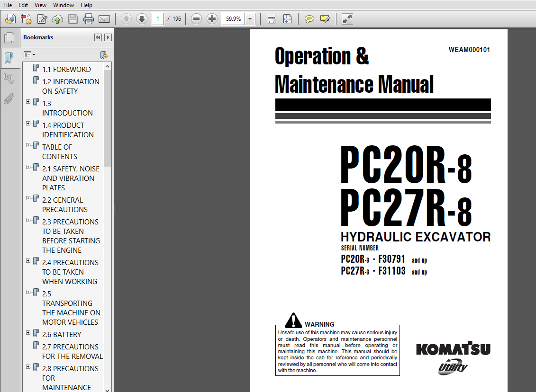The height and width of the screenshot is (392, 536).
Task: Select the highlight text tool icon
Action: click(325, 19)
